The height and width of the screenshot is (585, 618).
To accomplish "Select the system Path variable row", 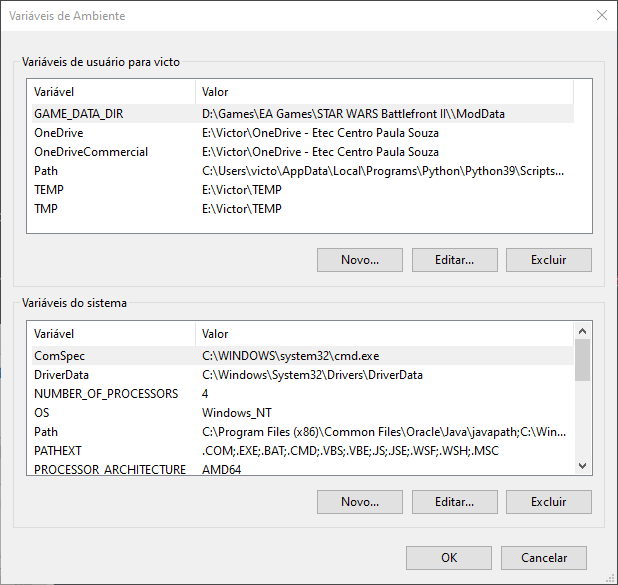I will (47, 432).
